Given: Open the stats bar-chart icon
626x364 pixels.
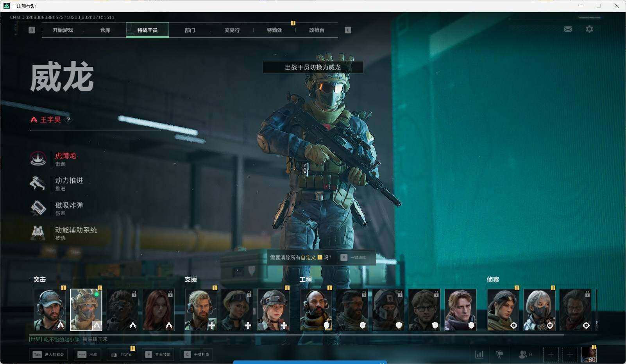Looking at the screenshot, I should point(479,354).
